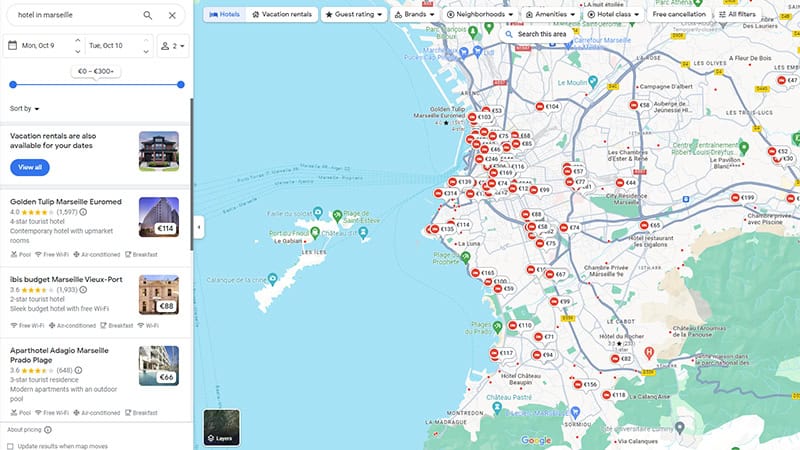Toggle the Vacation rentals filter
Image resolution: width=800 pixels, height=450 pixels.
[282, 15]
